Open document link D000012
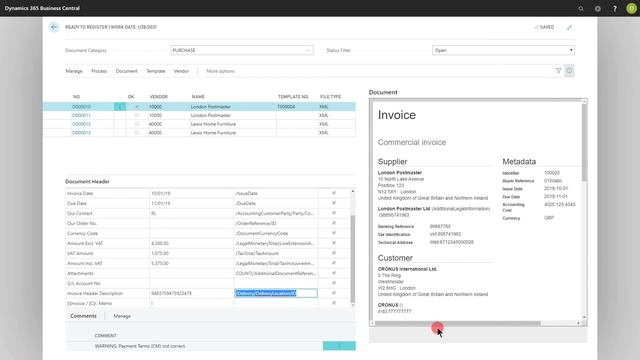The width and height of the screenshot is (640, 360). point(81,124)
